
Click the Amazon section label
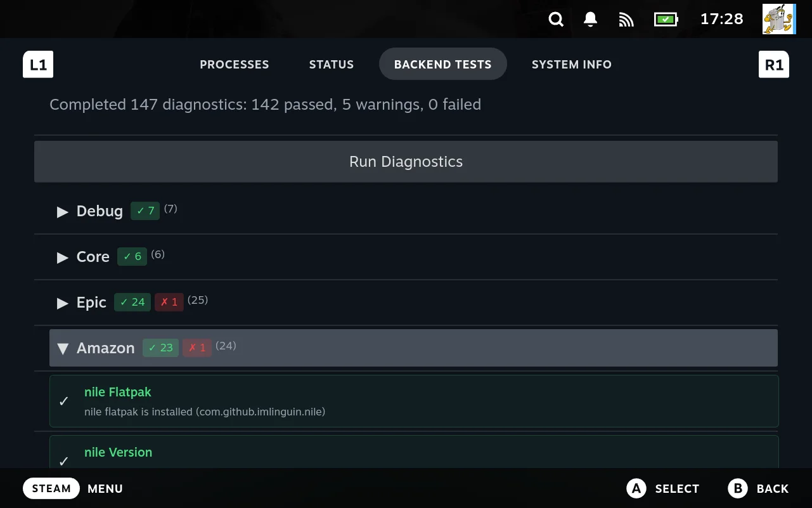tap(106, 348)
